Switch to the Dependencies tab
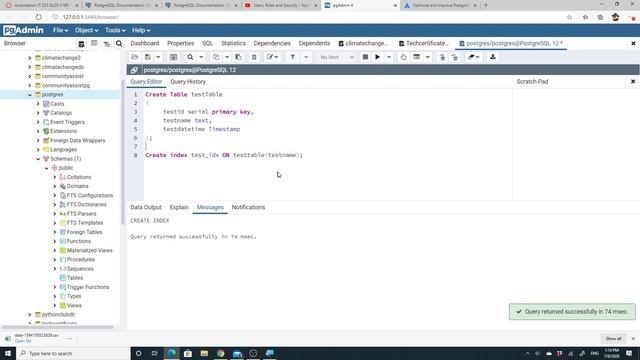 point(272,43)
